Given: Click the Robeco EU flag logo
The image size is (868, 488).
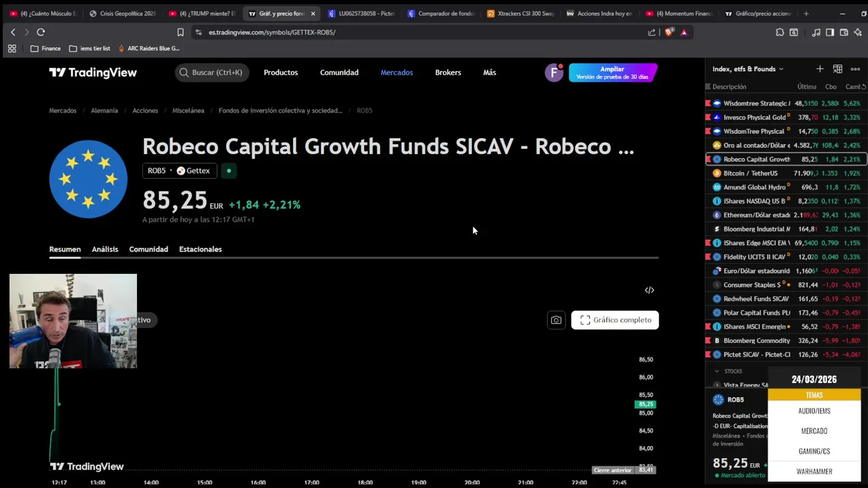Looking at the screenshot, I should tap(88, 179).
